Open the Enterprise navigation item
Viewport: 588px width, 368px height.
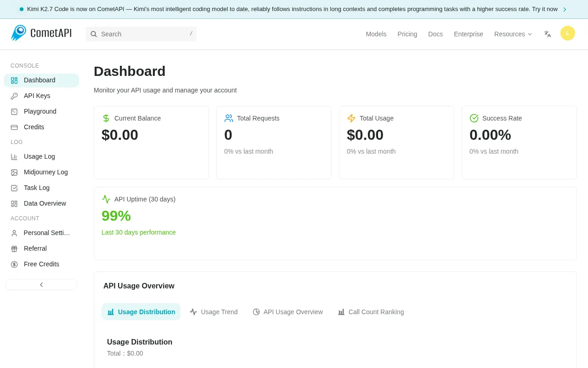click(x=469, y=34)
